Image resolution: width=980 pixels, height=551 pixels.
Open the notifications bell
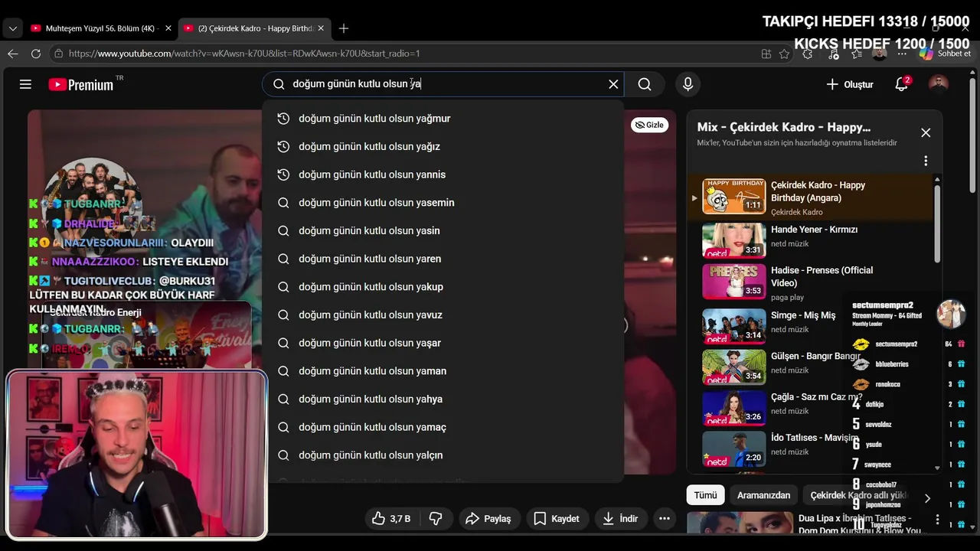tap(902, 84)
